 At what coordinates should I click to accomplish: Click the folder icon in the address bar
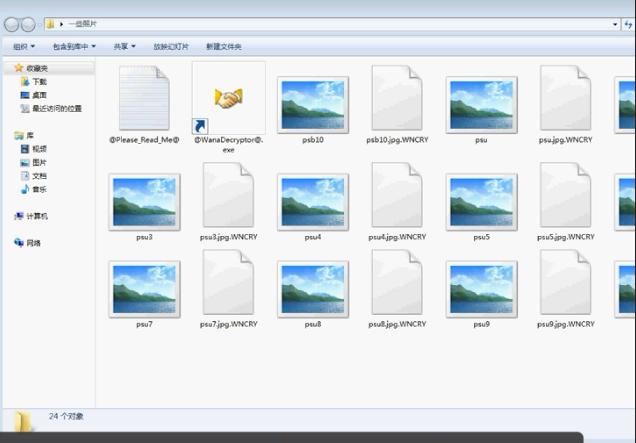pos(50,24)
